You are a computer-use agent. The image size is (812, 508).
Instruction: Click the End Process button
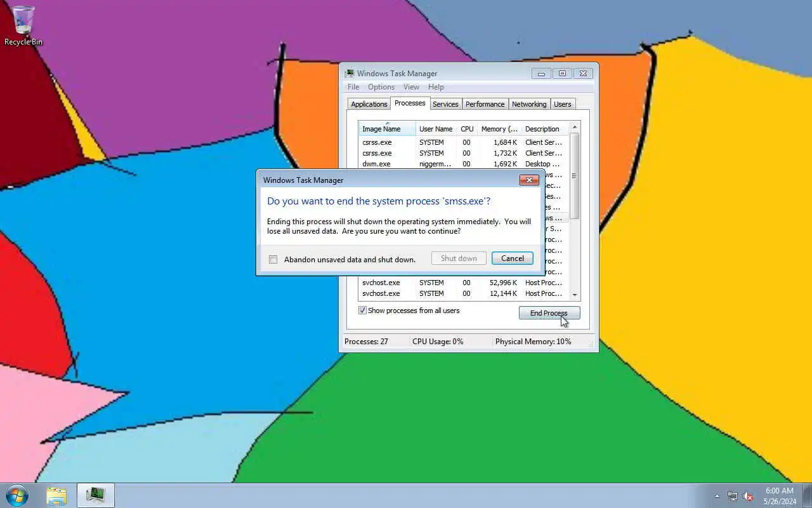(549, 313)
